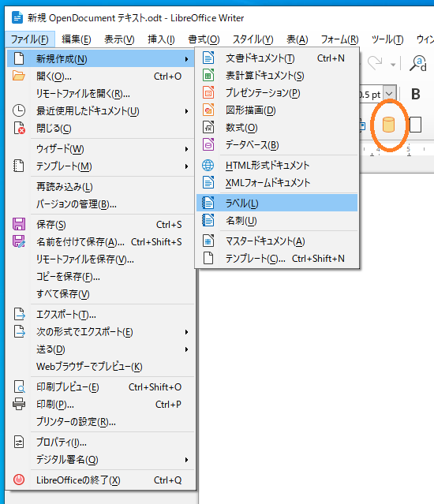The width and height of the screenshot is (434, 504).
Task: Open the ツール(T) menu
Action: click(x=387, y=39)
